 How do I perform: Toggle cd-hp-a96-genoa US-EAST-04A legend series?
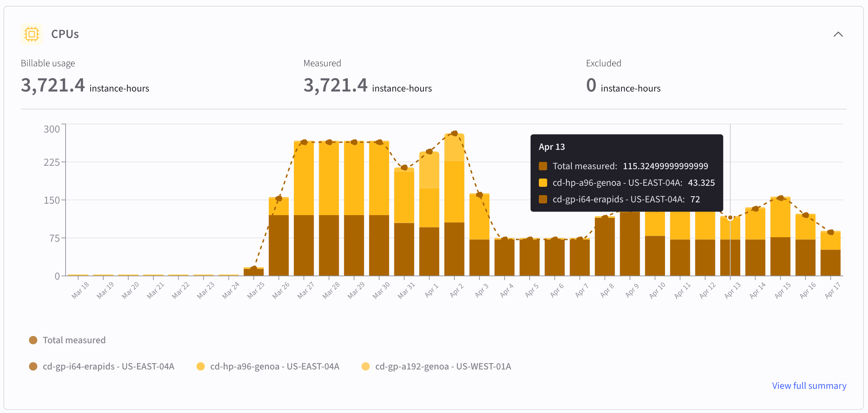point(268,366)
